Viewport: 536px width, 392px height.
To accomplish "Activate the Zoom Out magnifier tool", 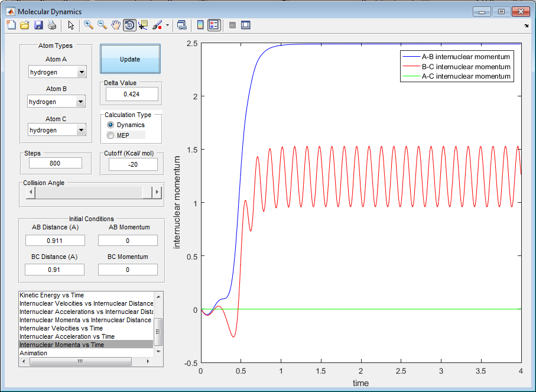I will click(x=102, y=25).
